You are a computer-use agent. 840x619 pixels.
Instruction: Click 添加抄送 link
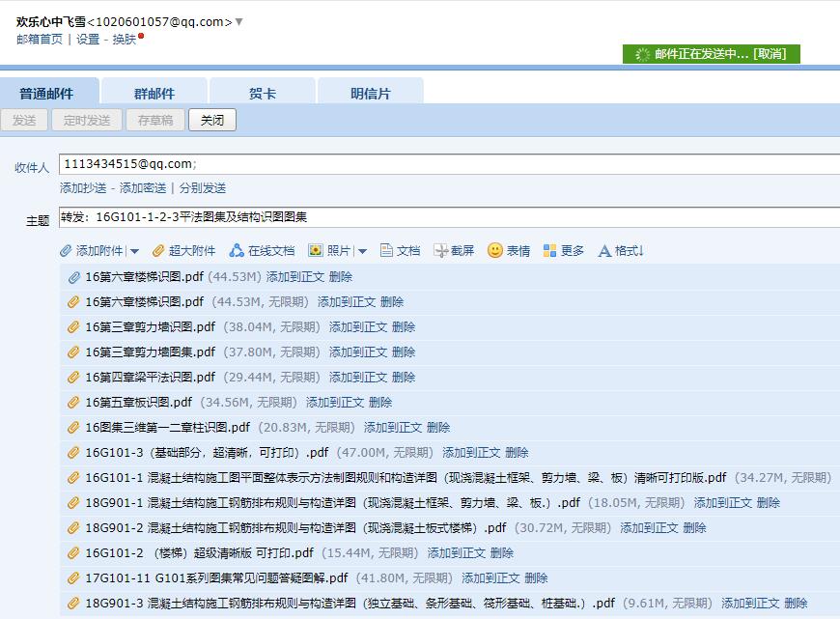83,188
